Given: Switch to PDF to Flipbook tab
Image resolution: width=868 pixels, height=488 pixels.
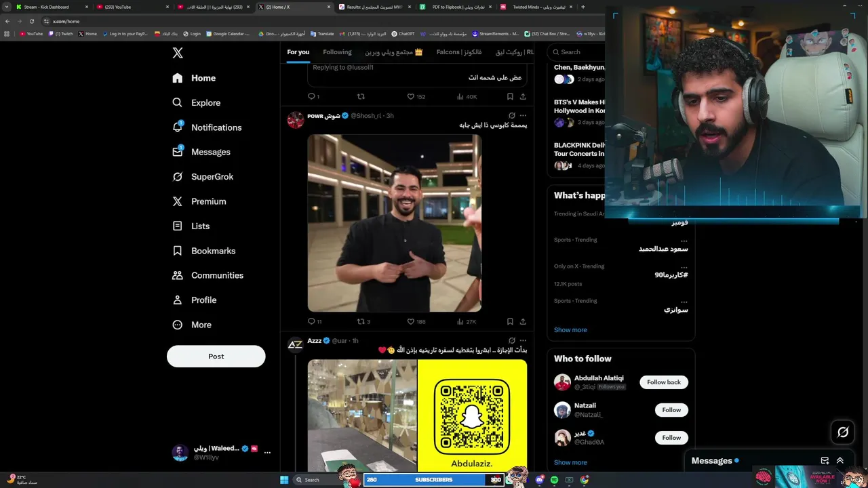Looking at the screenshot, I should coord(454,7).
